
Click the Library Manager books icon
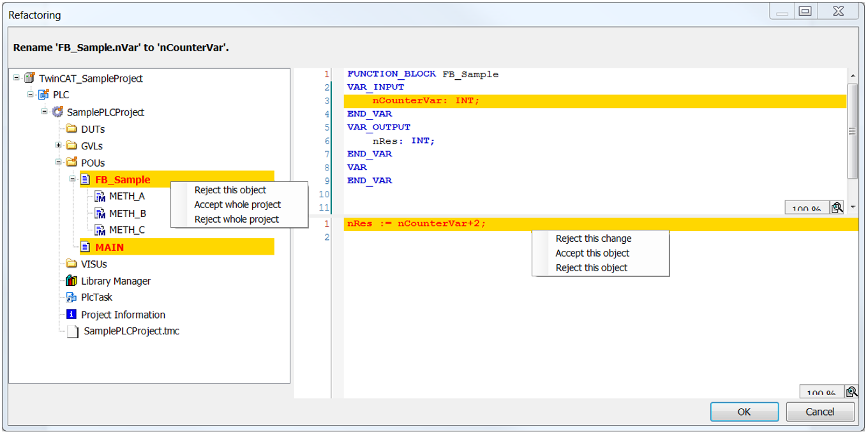point(71,281)
